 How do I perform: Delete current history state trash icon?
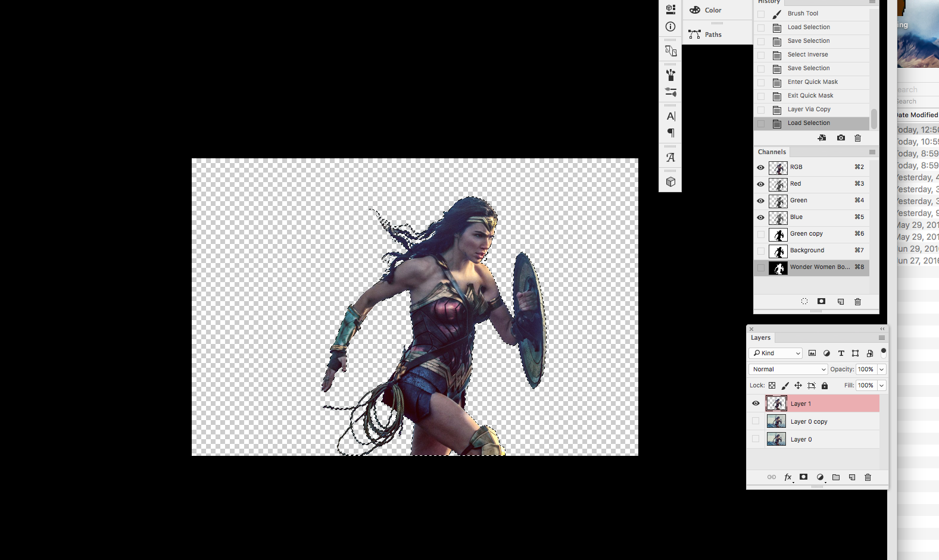coord(857,138)
